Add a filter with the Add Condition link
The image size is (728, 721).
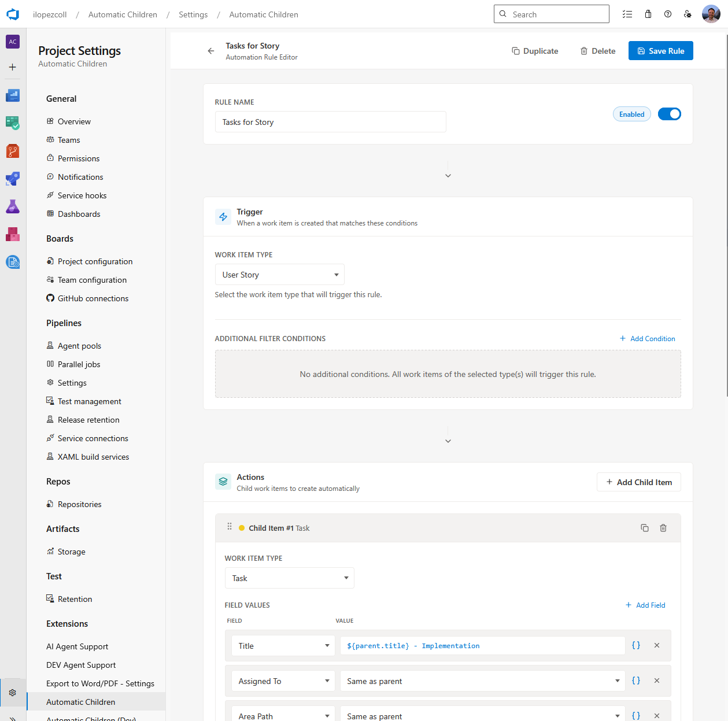coord(647,338)
